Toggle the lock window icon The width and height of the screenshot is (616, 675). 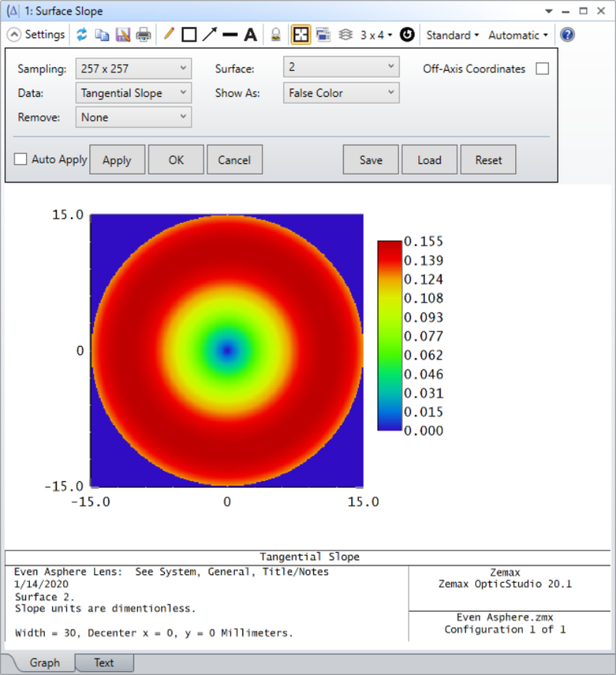[x=276, y=35]
